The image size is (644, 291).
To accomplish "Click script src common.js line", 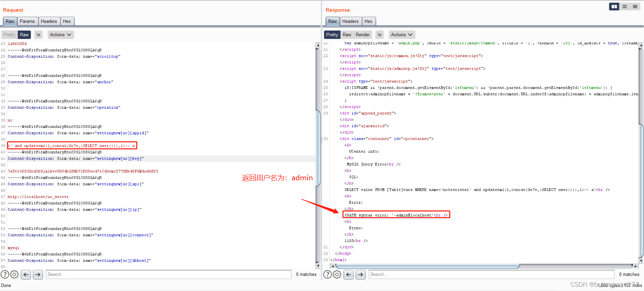I will 411,56.
